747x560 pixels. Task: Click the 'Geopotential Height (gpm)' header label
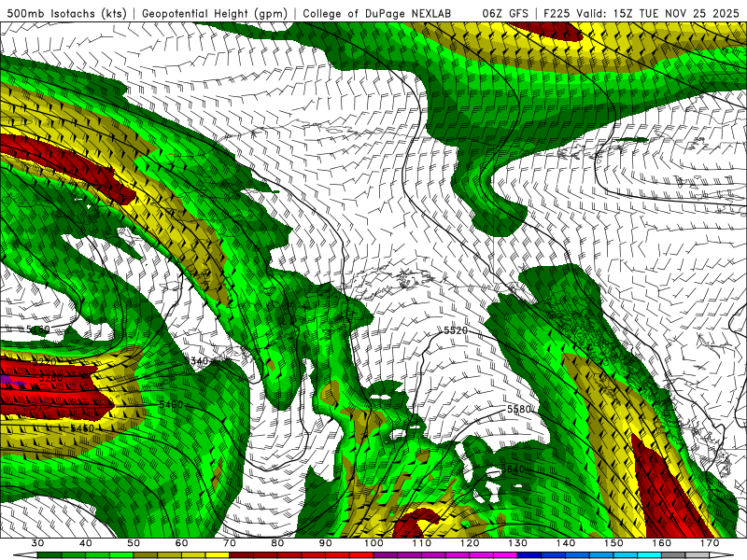(x=215, y=13)
